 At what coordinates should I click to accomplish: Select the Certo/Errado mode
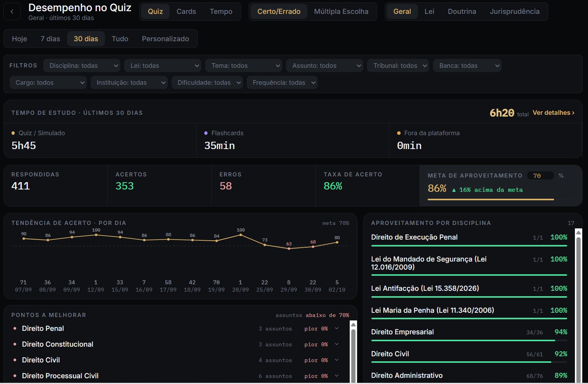279,12
